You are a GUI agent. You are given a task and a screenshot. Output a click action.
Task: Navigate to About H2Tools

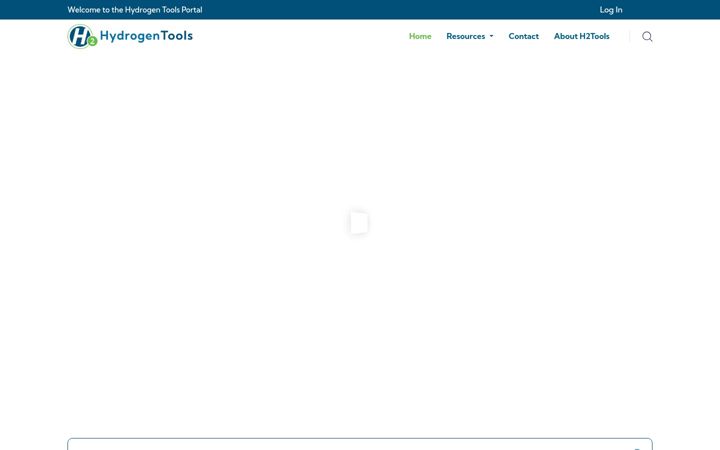click(x=581, y=36)
